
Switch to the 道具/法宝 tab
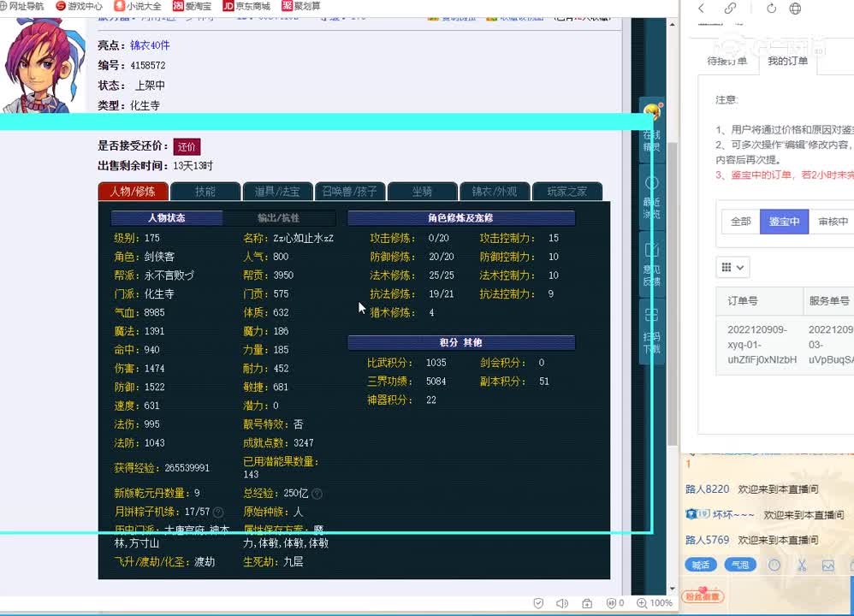point(278,192)
